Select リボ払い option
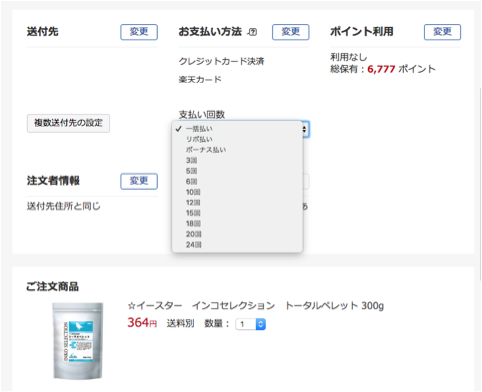The image size is (482, 392). click(x=237, y=139)
